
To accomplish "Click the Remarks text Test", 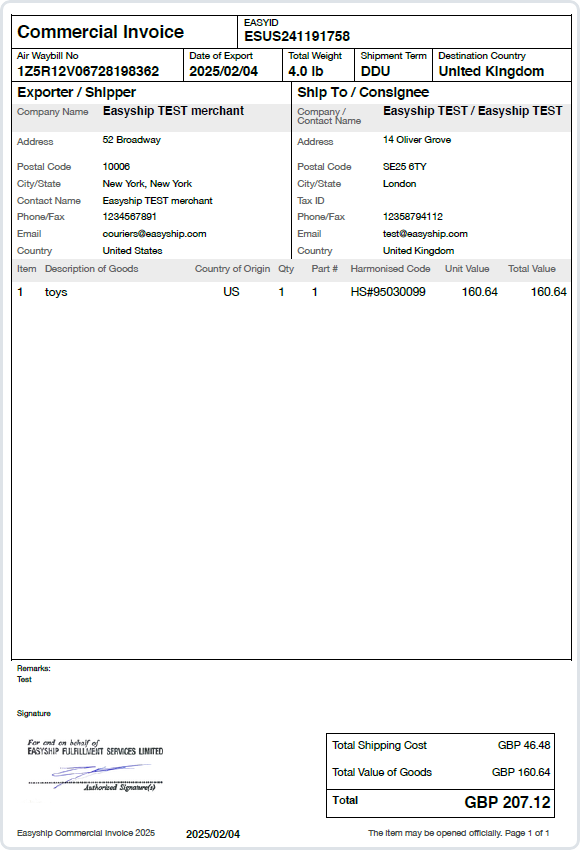I will [24, 679].
